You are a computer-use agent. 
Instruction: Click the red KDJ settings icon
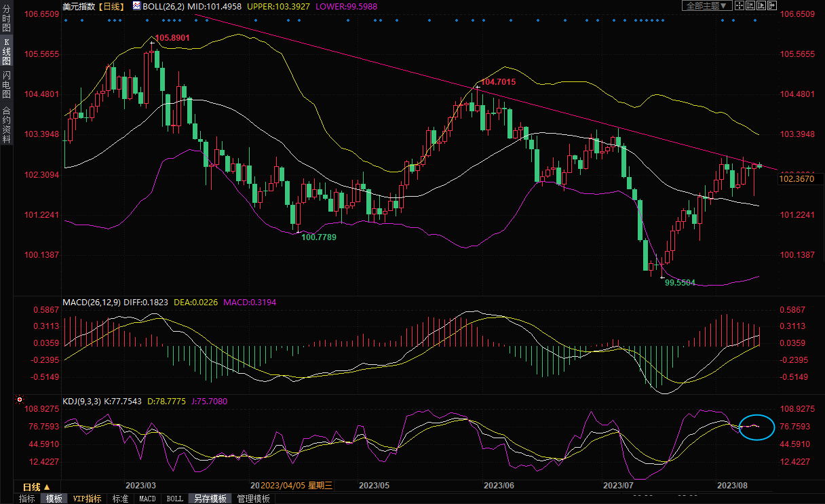pos(20,401)
